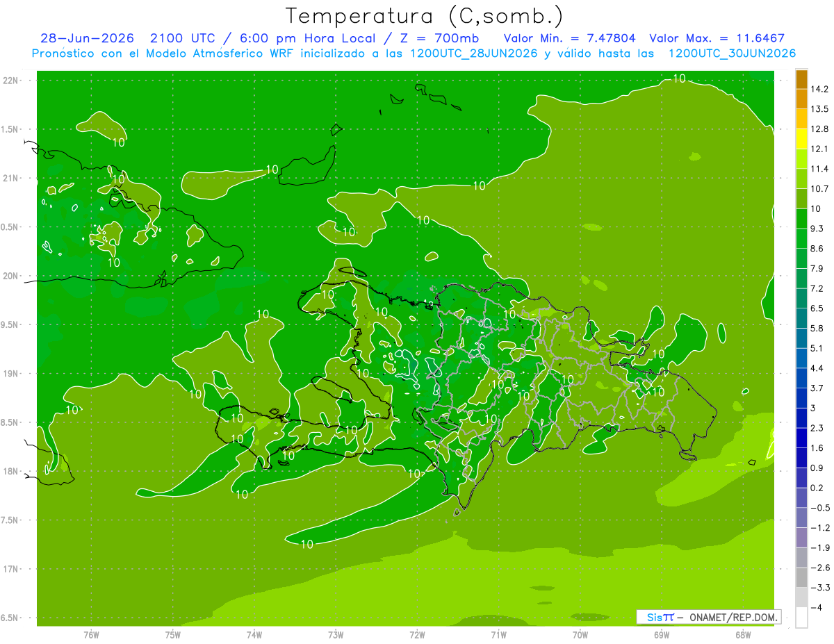Click the '22N' latitude label
The width and height of the screenshot is (834, 644).
[10, 81]
